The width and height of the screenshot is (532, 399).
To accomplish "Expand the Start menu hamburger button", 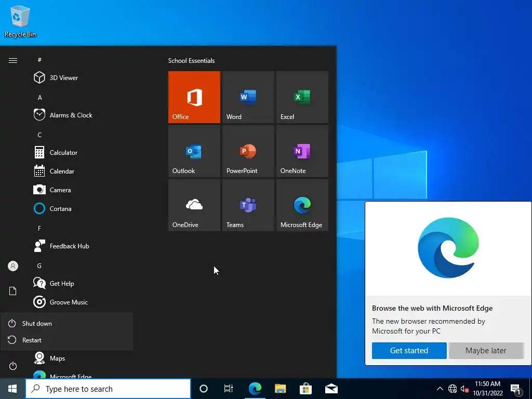I will point(13,60).
